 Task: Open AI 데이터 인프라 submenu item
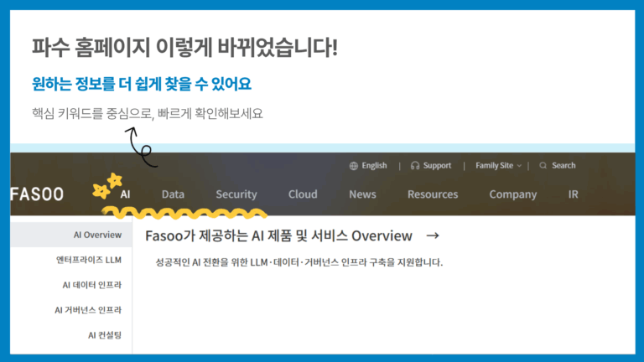(91, 285)
